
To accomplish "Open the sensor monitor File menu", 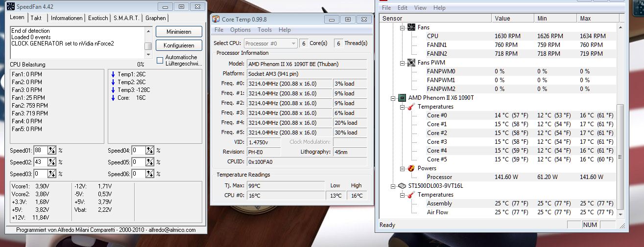I will click(386, 8).
